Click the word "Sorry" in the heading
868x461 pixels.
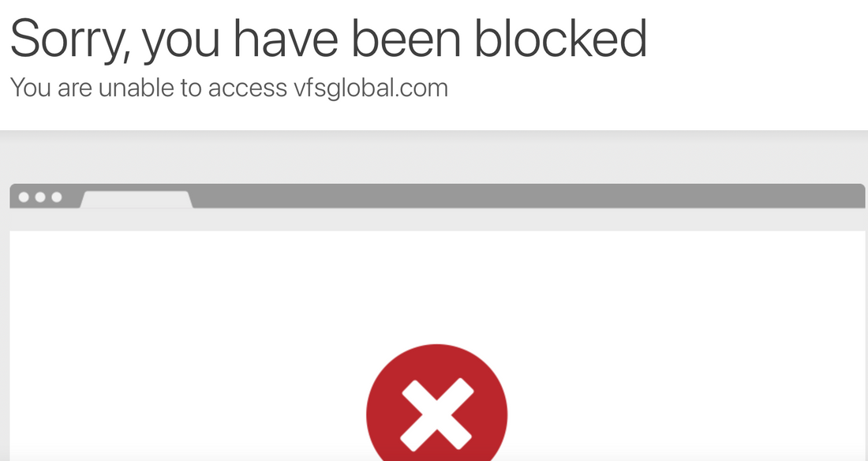tap(68, 40)
